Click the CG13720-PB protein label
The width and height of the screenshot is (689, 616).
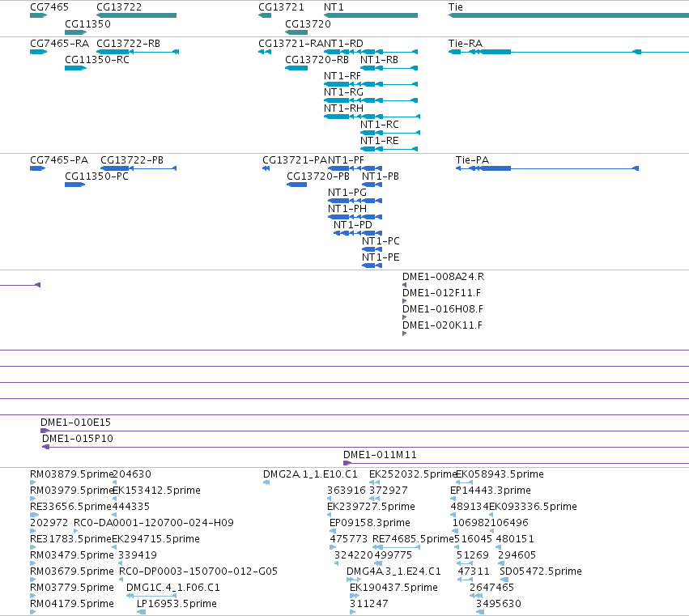318,176
